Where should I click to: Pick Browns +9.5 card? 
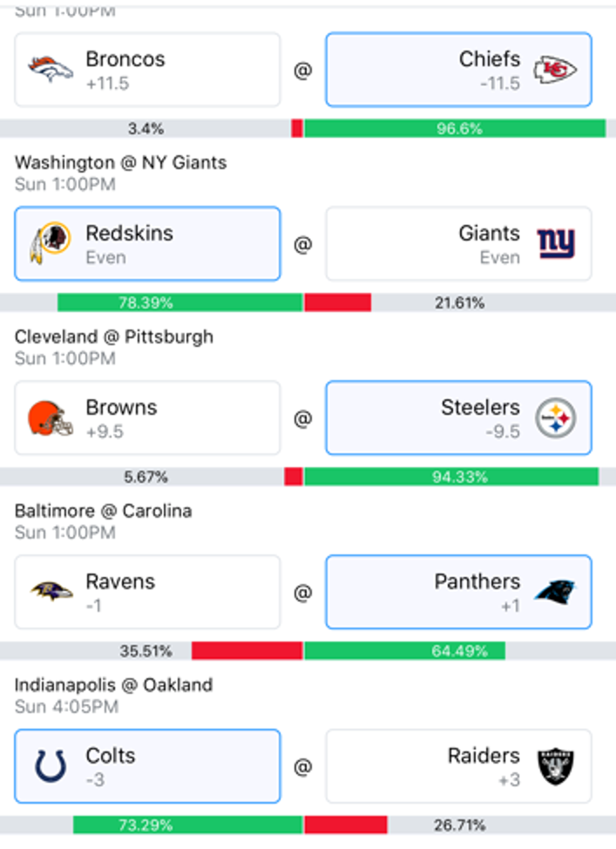tap(147, 418)
